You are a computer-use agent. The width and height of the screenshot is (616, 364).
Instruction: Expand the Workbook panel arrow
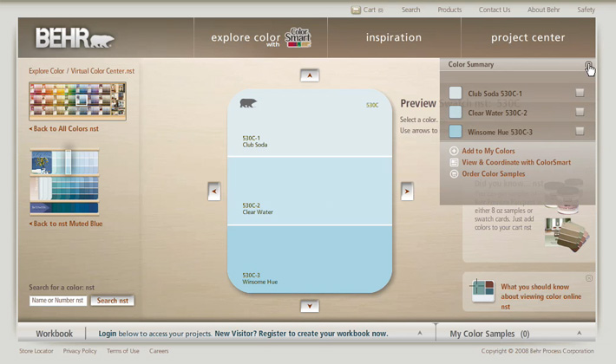(420, 333)
